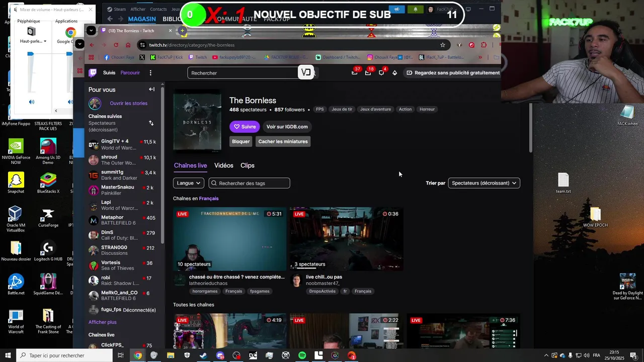Open Parcourir in Twitch navigation
Screen dimensions: 644x362
click(130, 73)
